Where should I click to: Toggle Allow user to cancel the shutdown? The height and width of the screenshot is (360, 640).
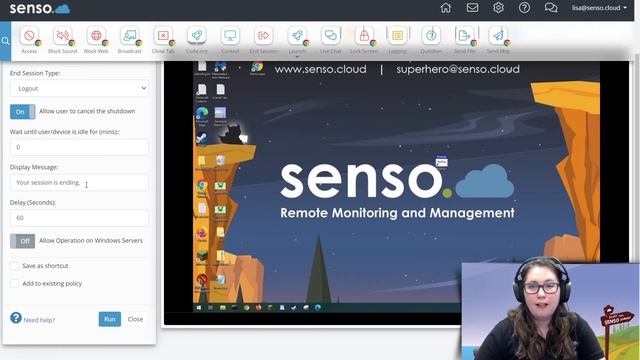22,111
